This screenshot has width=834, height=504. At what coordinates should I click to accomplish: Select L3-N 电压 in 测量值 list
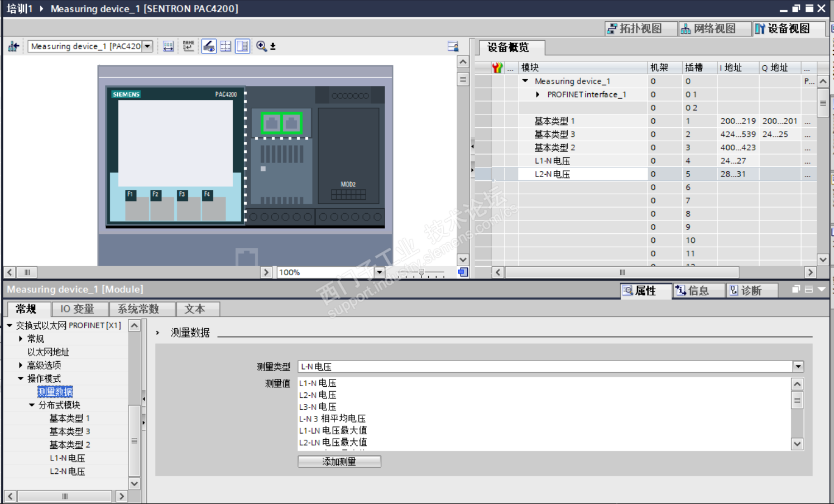tap(318, 407)
